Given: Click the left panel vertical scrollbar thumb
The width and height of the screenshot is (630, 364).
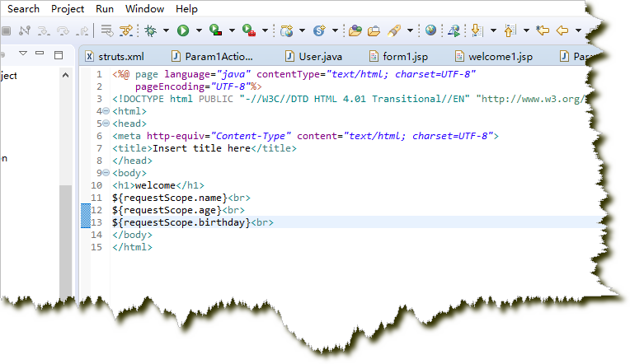Looking at the screenshot, I should [x=65, y=240].
